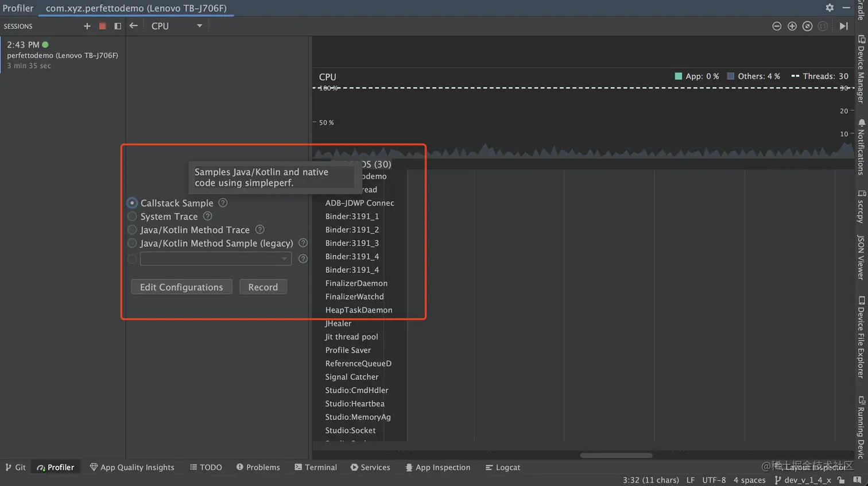
Task: Zoom out the timeline
Action: pyautogui.click(x=777, y=26)
